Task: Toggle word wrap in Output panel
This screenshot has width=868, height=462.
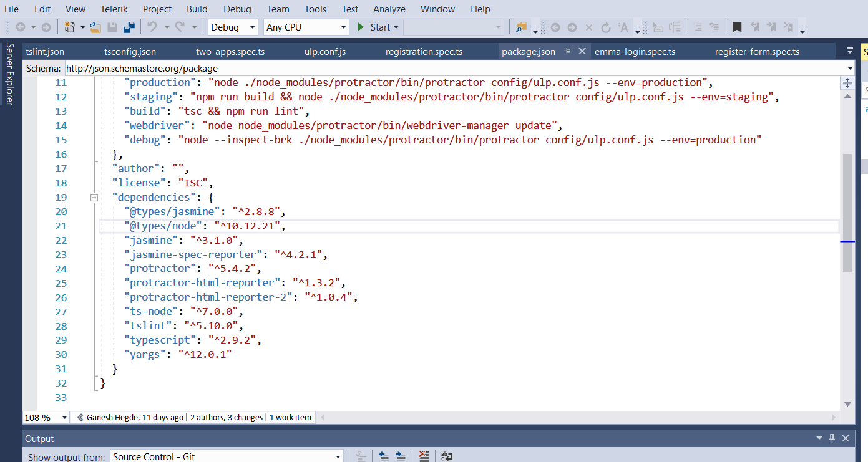Action: tap(446, 456)
